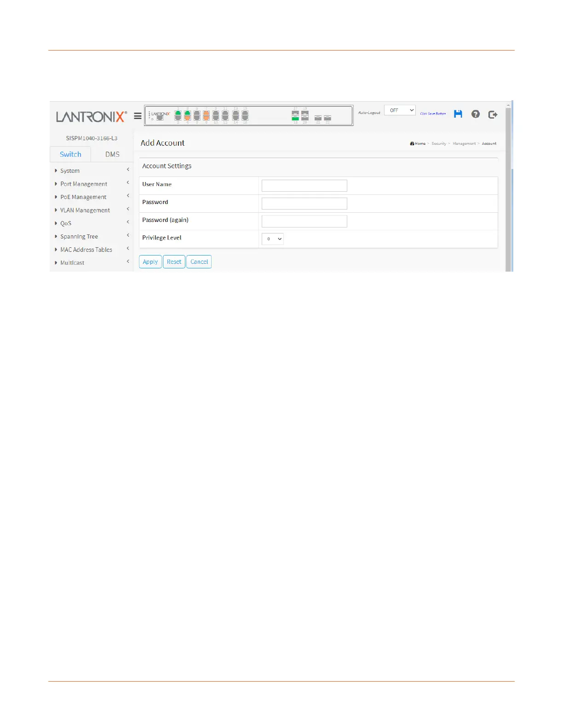Click the Apply button
Viewport: 563px width, 728px height.
point(150,262)
